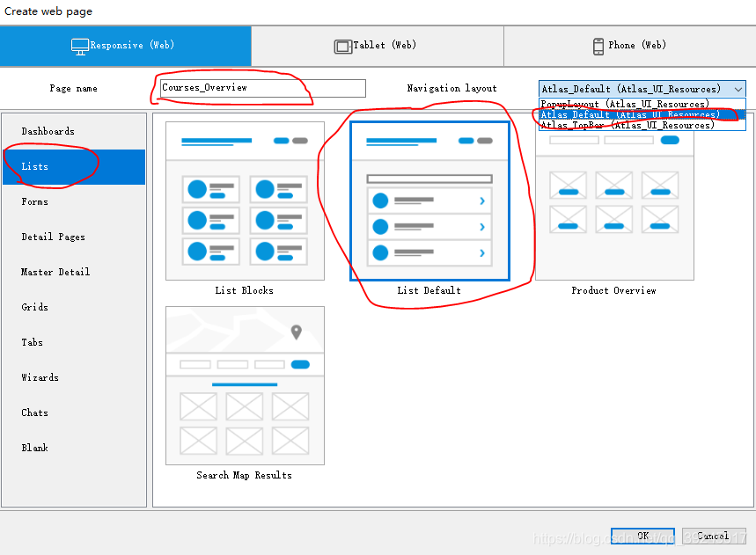Expand the Navigation layout dropdown arrow
The width and height of the screenshot is (756, 555).
[738, 89]
